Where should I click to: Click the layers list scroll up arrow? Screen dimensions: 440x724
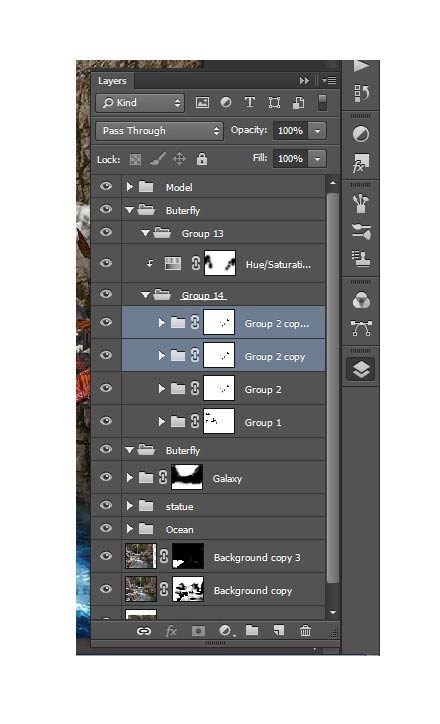coord(333,183)
